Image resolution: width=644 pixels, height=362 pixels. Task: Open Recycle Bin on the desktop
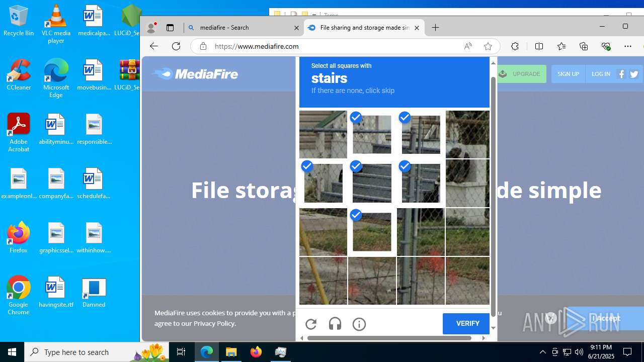click(x=19, y=21)
